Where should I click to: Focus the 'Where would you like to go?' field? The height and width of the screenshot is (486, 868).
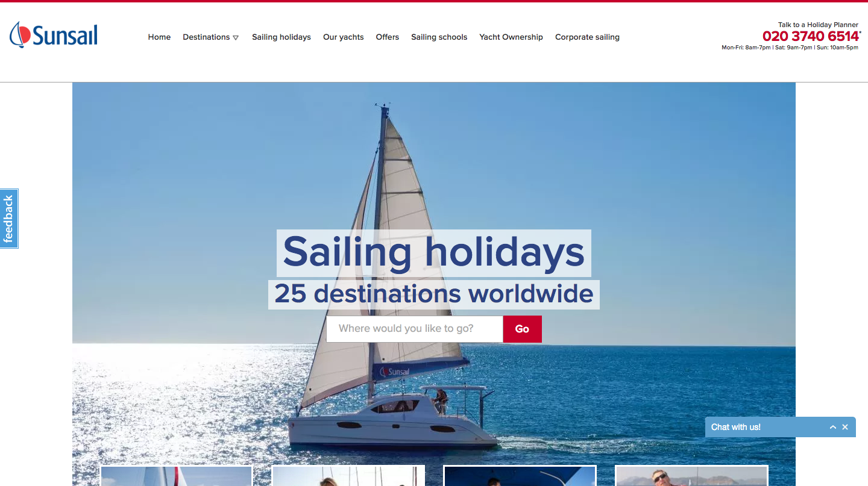pyautogui.click(x=415, y=329)
